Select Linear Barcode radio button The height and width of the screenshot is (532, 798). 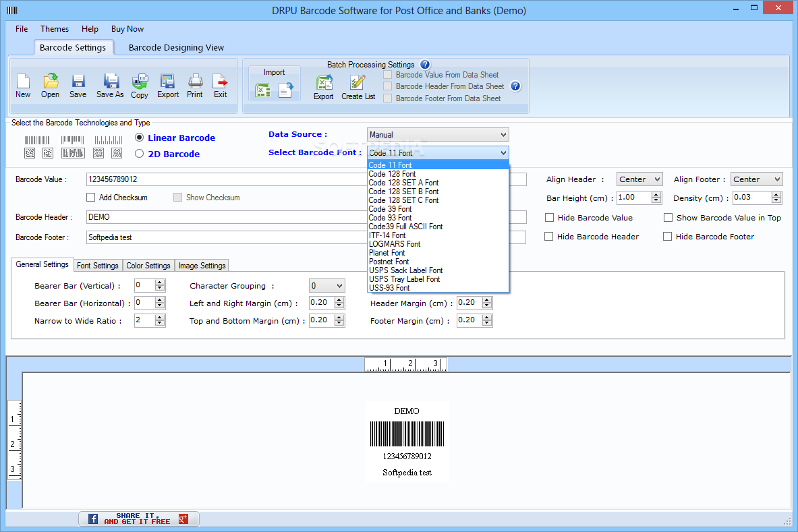[140, 138]
